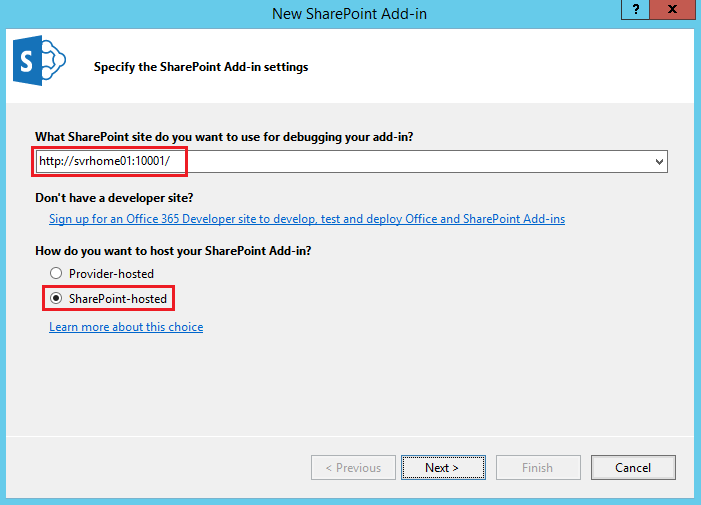This screenshot has height=505, width=701.
Task: Click the 'New SharePoint Add-in' title bar text
Action: pos(349,14)
